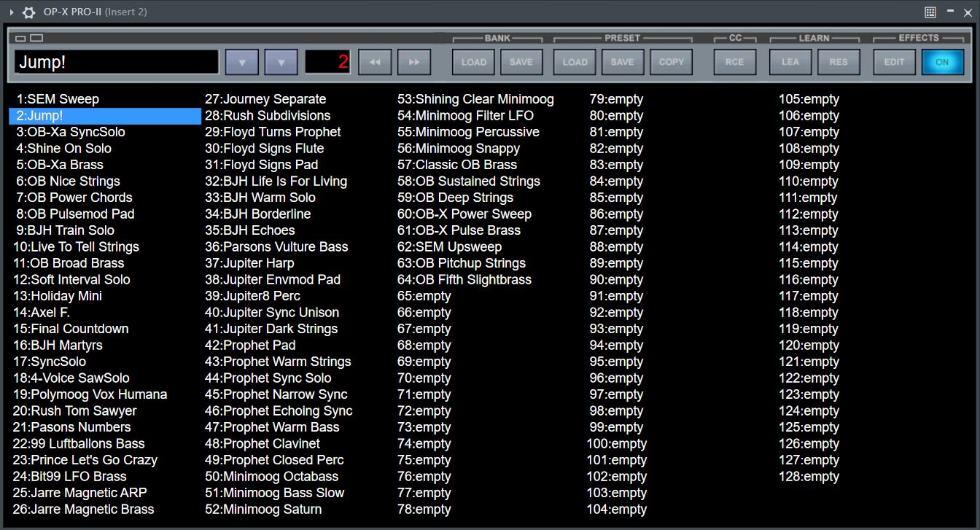Select preset 3:OB-Xa SyncSolo
This screenshot has height=530, width=980.
coord(71,132)
